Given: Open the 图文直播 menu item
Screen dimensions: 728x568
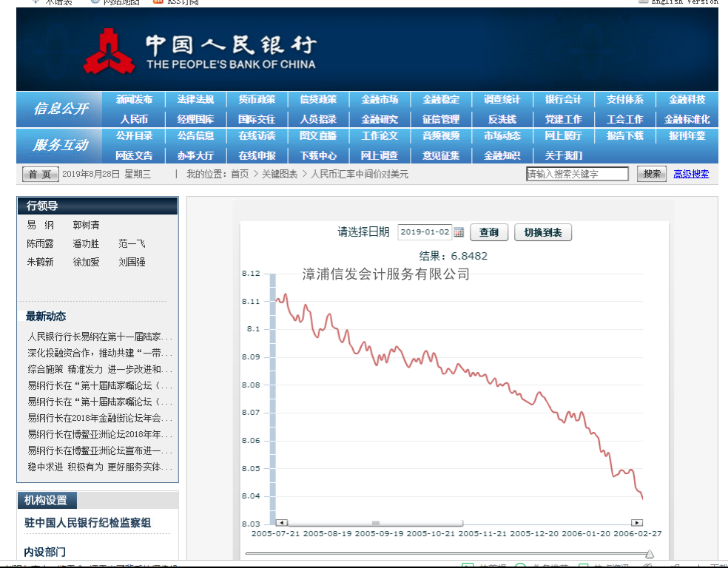Looking at the screenshot, I should 318,135.
